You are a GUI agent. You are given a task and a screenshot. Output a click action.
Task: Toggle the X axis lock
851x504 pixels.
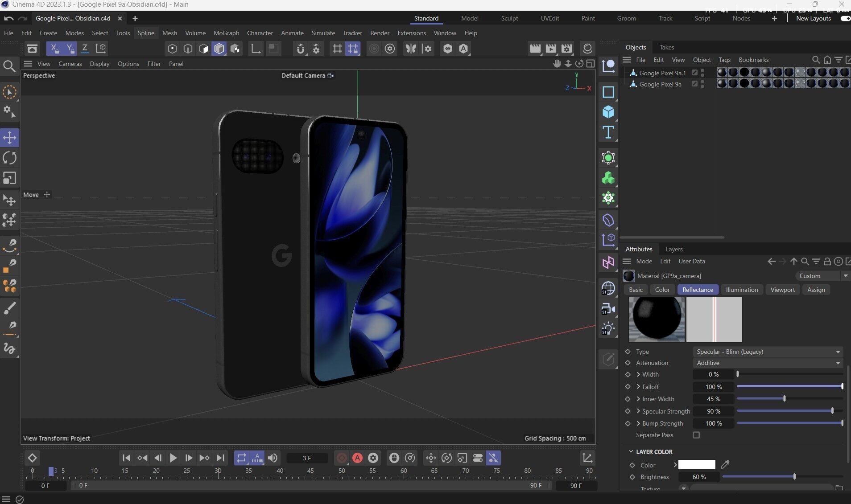click(x=54, y=49)
